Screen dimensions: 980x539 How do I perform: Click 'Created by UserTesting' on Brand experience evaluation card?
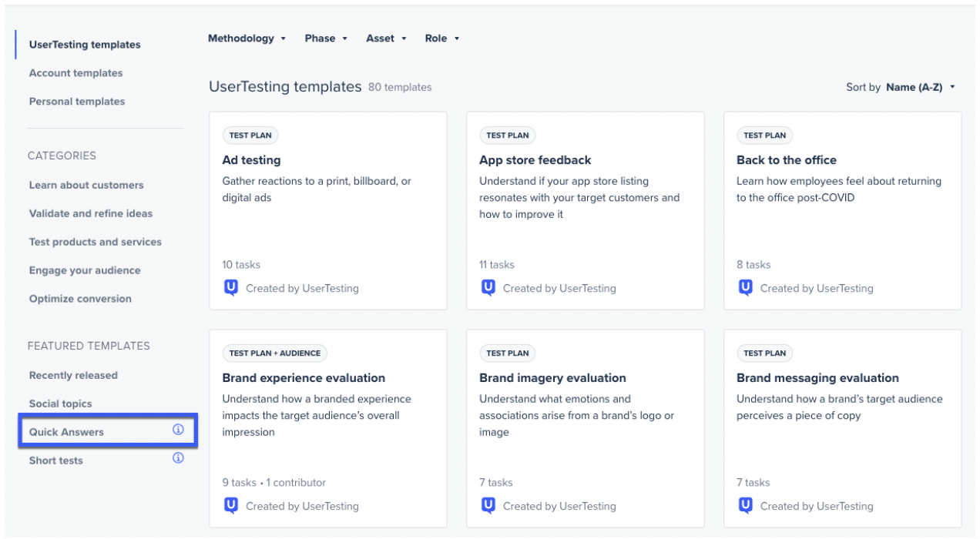302,507
